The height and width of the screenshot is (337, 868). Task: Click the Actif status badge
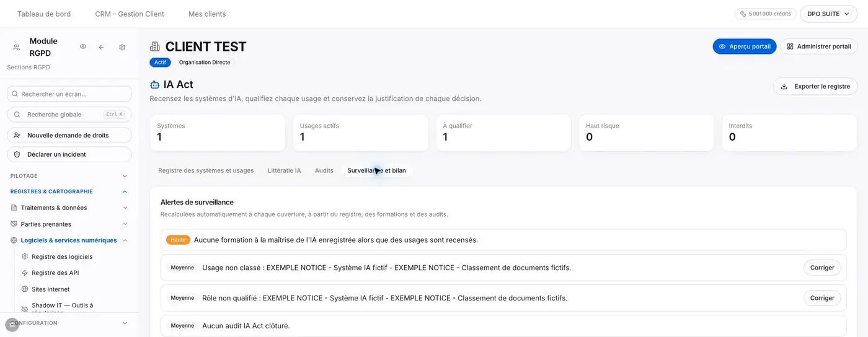coord(160,63)
